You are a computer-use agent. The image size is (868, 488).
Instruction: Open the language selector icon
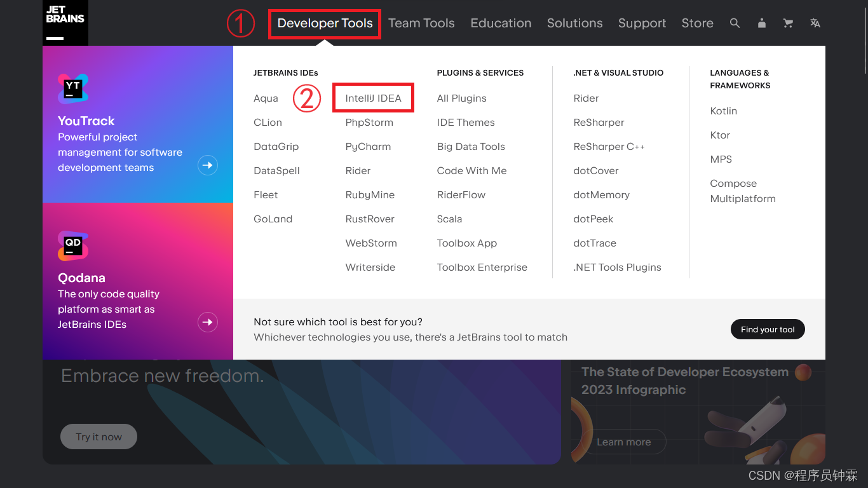click(x=815, y=23)
